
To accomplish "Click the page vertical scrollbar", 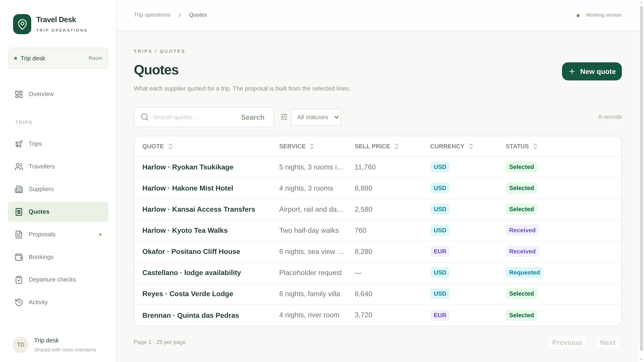I will [x=641, y=178].
